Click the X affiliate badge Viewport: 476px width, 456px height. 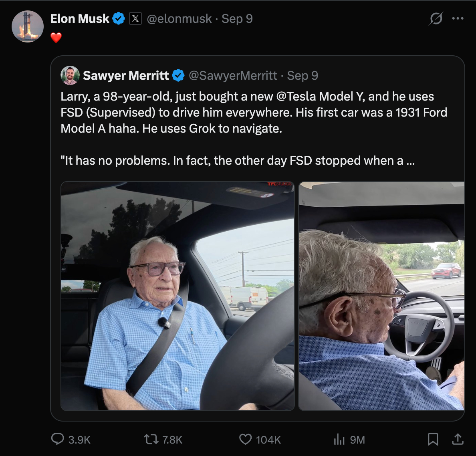[135, 19]
